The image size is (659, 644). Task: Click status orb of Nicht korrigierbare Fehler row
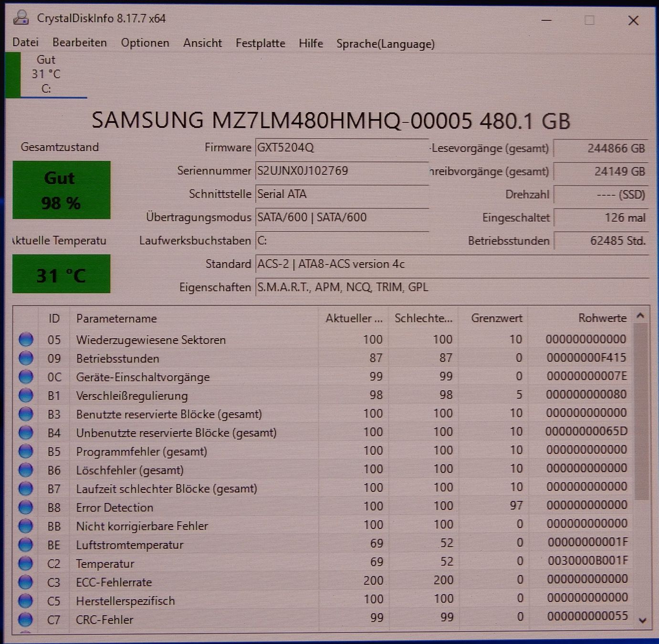click(26, 525)
